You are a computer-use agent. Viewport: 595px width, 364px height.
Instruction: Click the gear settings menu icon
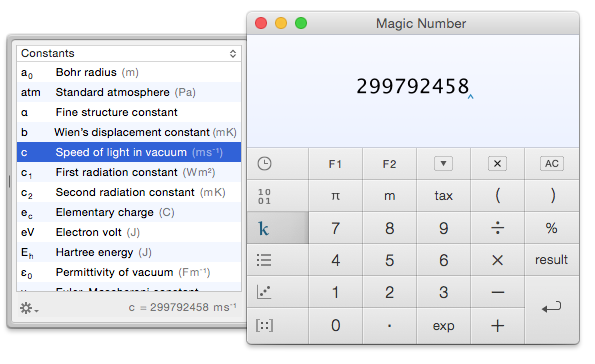pos(29,308)
